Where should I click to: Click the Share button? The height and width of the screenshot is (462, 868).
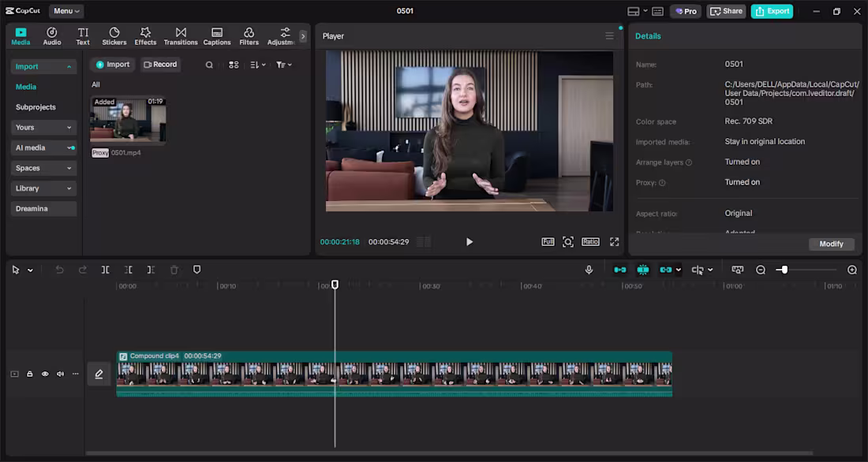click(726, 11)
